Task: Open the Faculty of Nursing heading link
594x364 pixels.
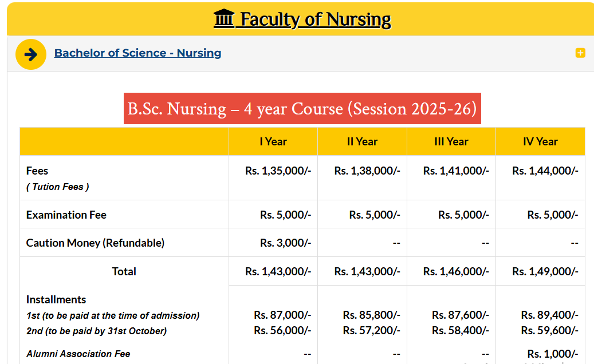Action: click(315, 18)
